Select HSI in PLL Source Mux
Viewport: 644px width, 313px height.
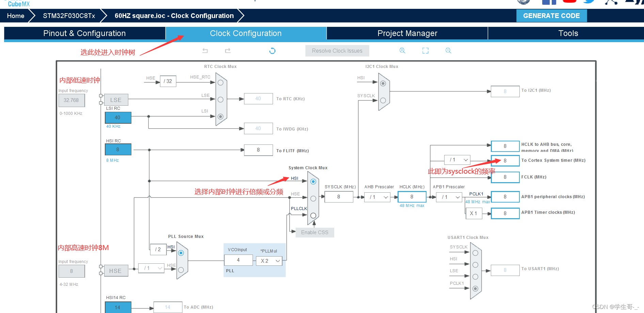(181, 253)
